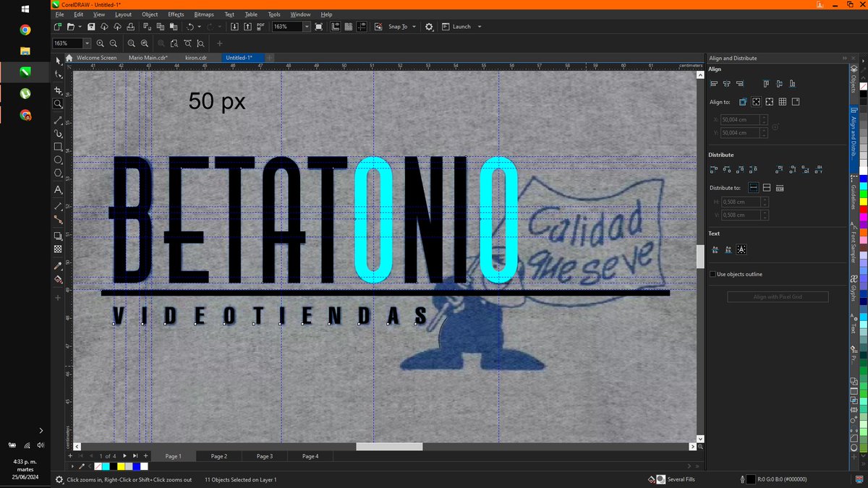
Task: Open the Open-file dropdown arrow
Action: tap(79, 27)
